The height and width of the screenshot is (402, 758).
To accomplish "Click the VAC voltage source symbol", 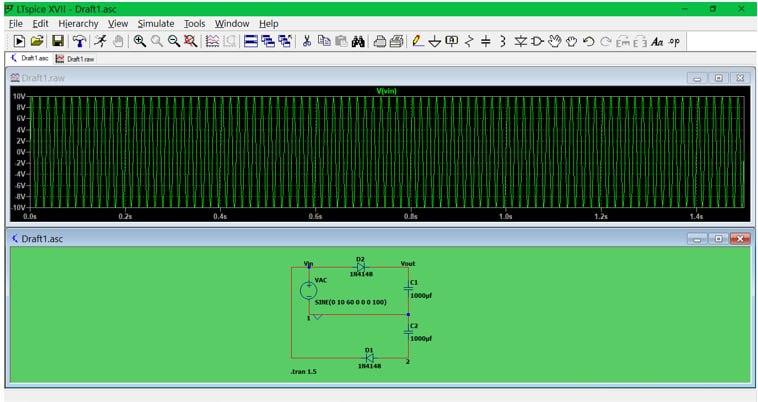I will [x=308, y=290].
